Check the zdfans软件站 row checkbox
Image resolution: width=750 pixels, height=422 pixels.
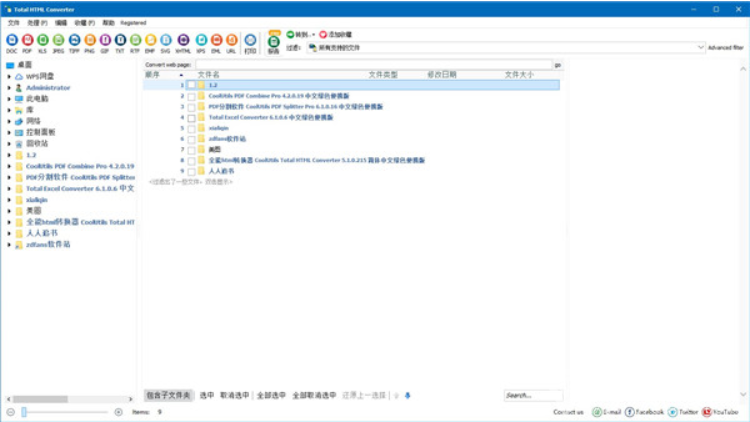pyautogui.click(x=191, y=139)
